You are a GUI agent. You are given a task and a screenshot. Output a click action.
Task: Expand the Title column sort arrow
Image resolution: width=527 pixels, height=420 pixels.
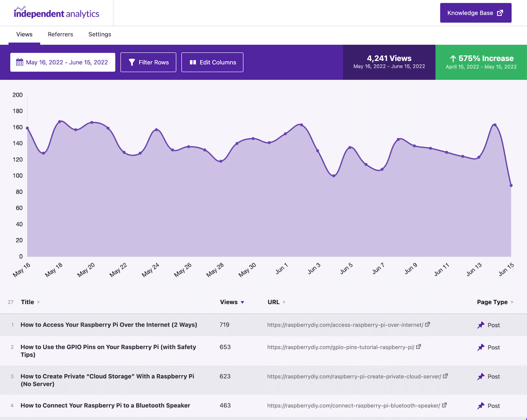(39, 302)
